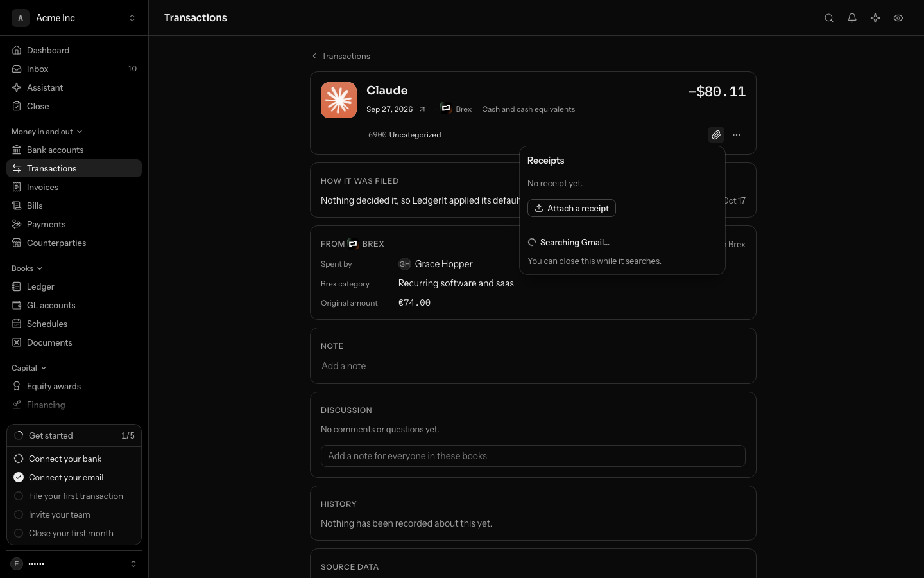924x578 pixels.
Task: Collapse the Books section
Action: click(x=27, y=268)
